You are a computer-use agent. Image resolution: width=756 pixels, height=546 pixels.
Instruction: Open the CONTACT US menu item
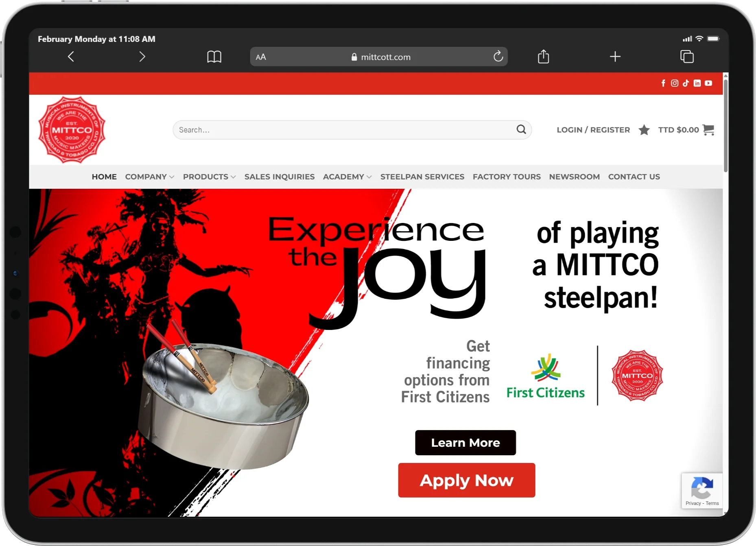click(634, 177)
